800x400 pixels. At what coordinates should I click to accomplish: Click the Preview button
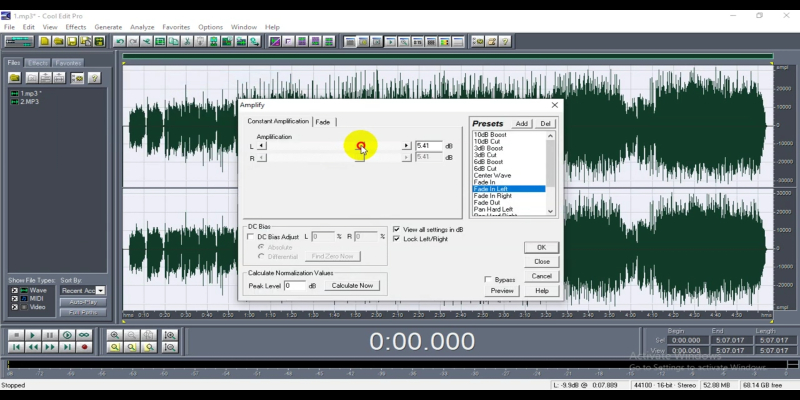502,290
